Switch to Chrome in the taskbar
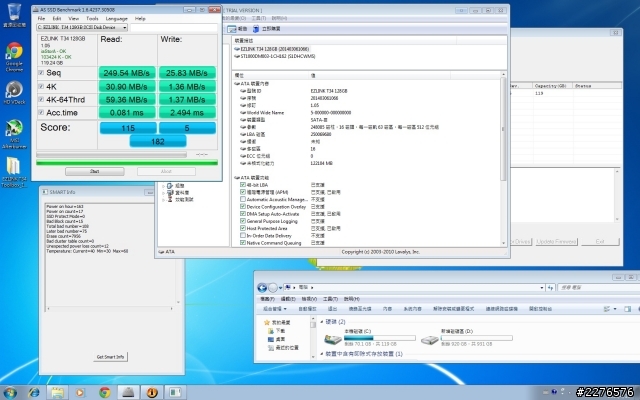 pos(105,393)
